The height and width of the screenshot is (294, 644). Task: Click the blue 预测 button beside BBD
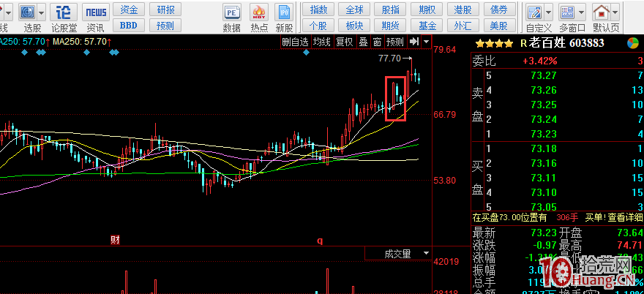[165, 26]
